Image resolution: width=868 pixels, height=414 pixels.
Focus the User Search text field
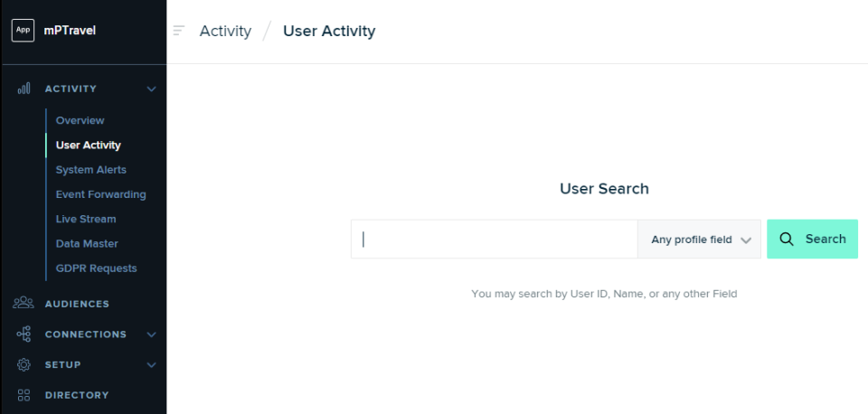[494, 240]
